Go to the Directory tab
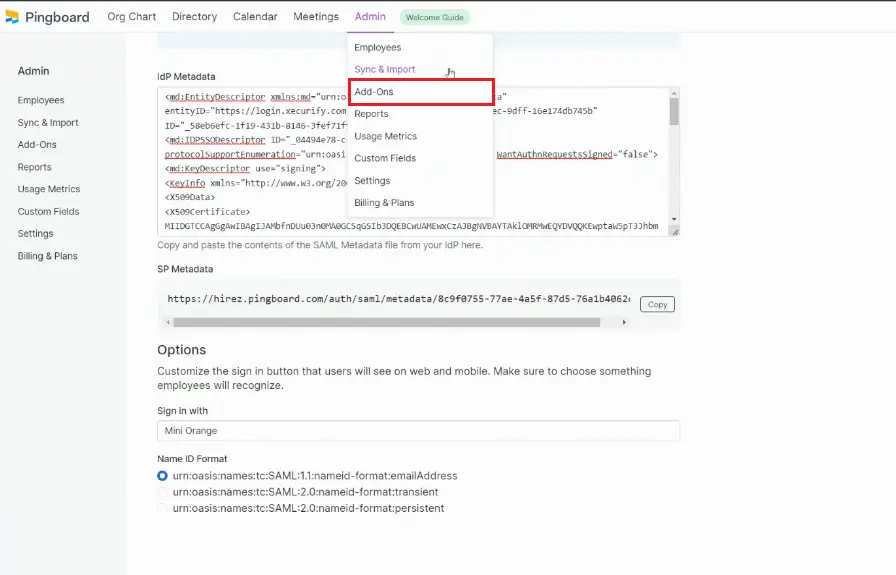 coord(194,17)
